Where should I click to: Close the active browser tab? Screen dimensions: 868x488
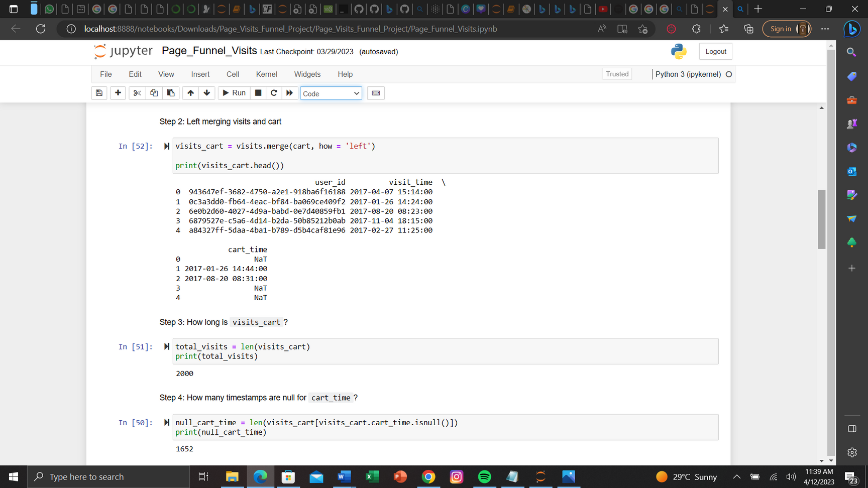click(725, 9)
